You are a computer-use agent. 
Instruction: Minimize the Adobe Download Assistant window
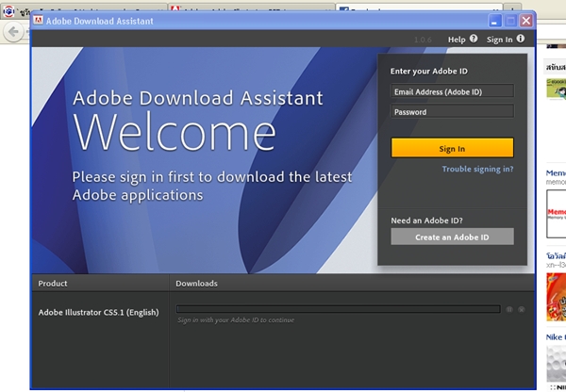(x=495, y=21)
